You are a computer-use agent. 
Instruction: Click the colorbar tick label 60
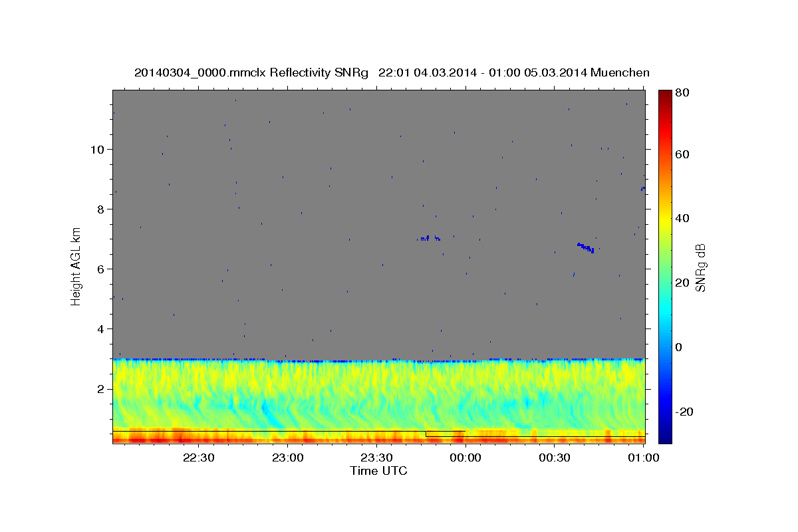coord(684,154)
